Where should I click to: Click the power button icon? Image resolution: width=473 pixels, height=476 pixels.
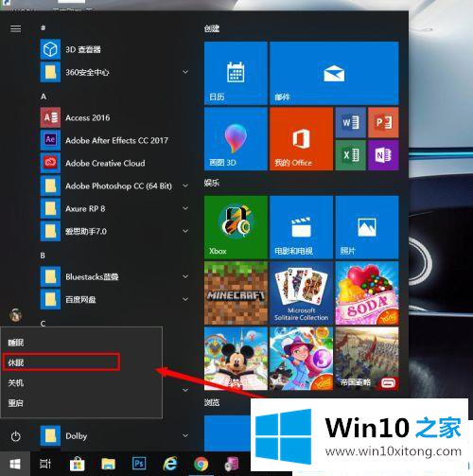pos(15,436)
